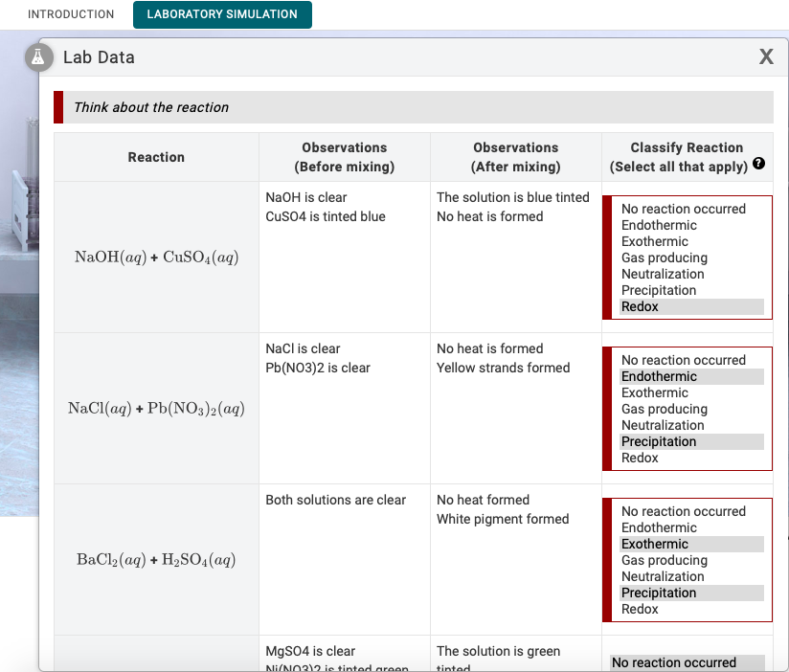Select Neutralization for NaOH + CuSO4 reaction
The width and height of the screenshot is (789, 672).
pos(691,274)
